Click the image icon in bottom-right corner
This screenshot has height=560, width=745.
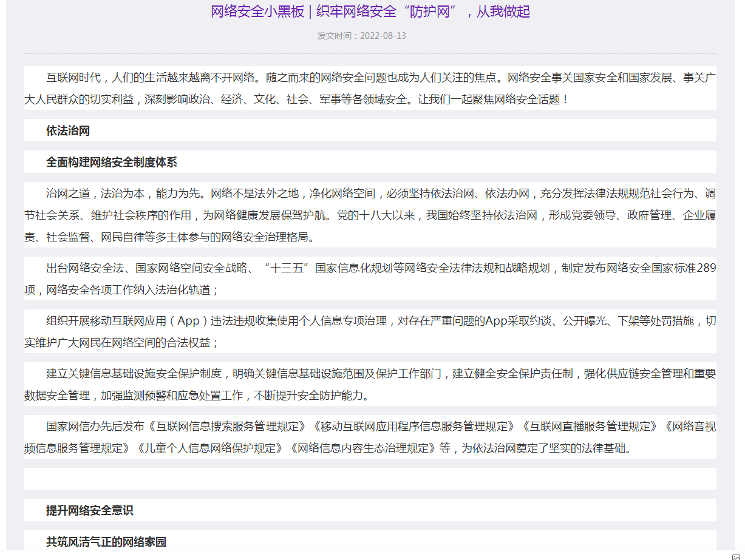click(x=736, y=556)
